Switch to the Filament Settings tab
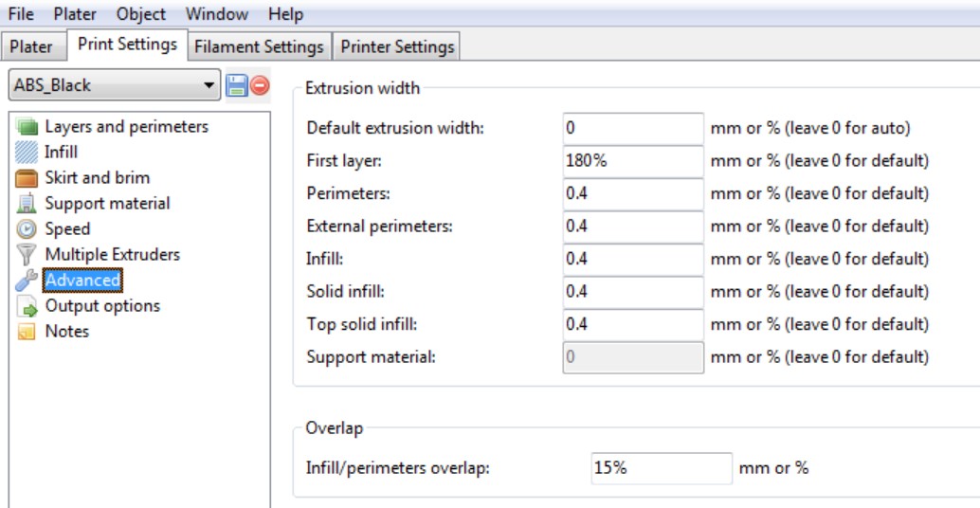Image resolution: width=980 pixels, height=508 pixels. click(x=259, y=46)
